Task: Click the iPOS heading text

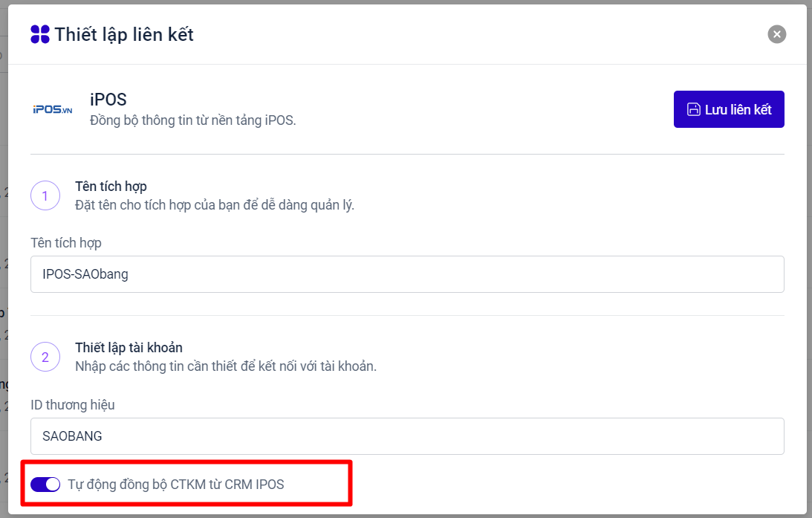Action: click(x=108, y=100)
